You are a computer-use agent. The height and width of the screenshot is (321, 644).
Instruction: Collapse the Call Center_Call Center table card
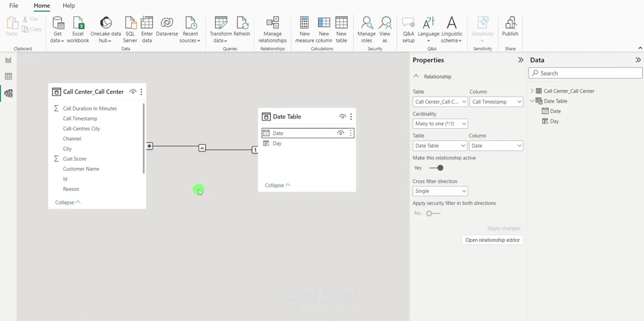pos(68,202)
